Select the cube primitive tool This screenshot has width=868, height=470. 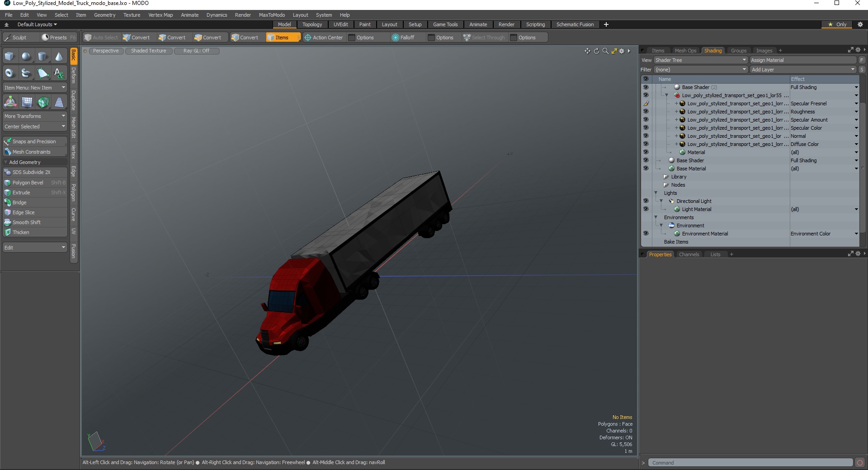click(x=9, y=56)
